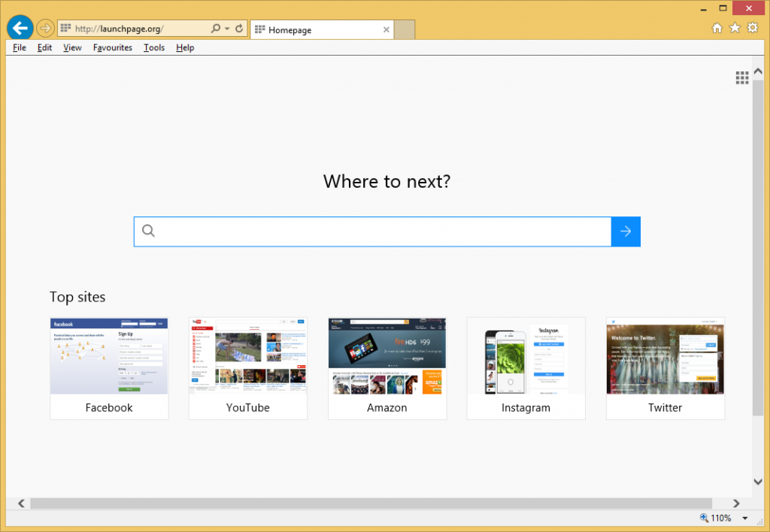Screen dimensions: 770x532
Task: Expand the address bar search dropdown arrow
Action: [x=227, y=29]
